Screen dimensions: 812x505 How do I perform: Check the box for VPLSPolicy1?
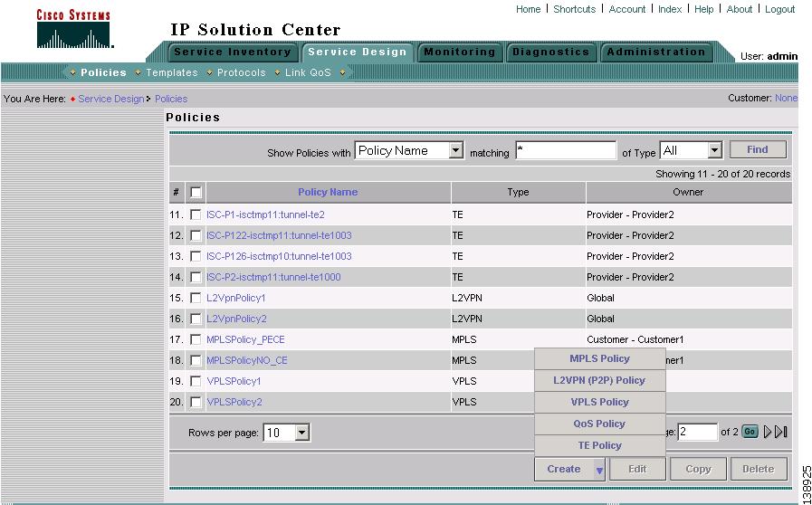click(x=196, y=381)
